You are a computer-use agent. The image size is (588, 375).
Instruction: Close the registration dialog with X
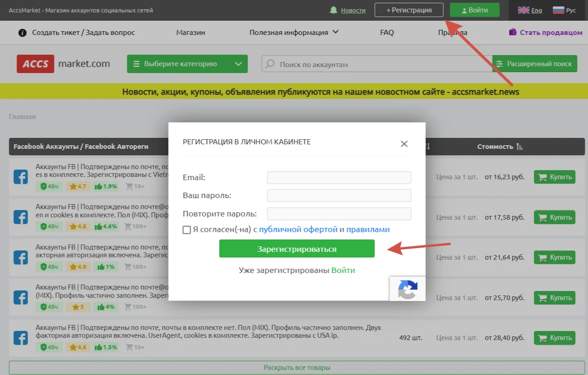pyautogui.click(x=404, y=144)
